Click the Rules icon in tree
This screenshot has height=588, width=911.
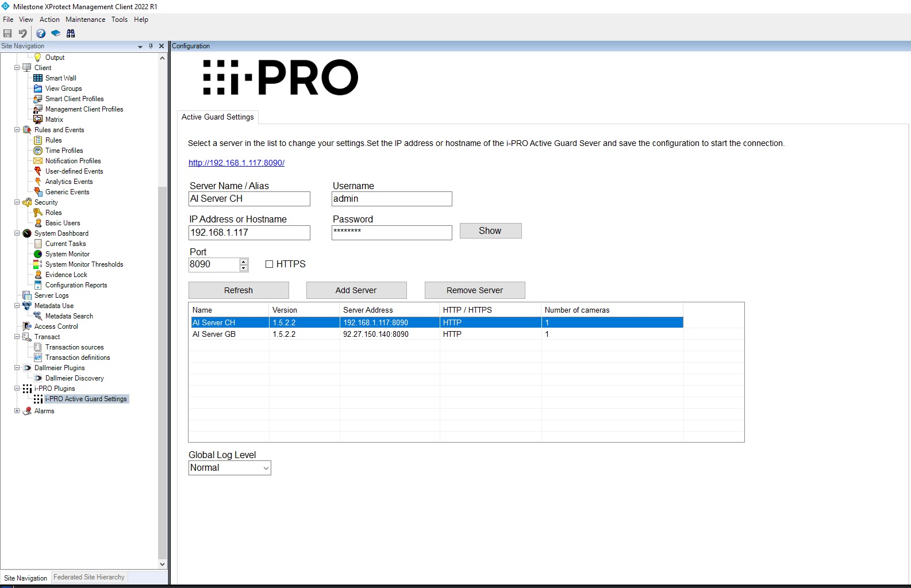(38, 140)
